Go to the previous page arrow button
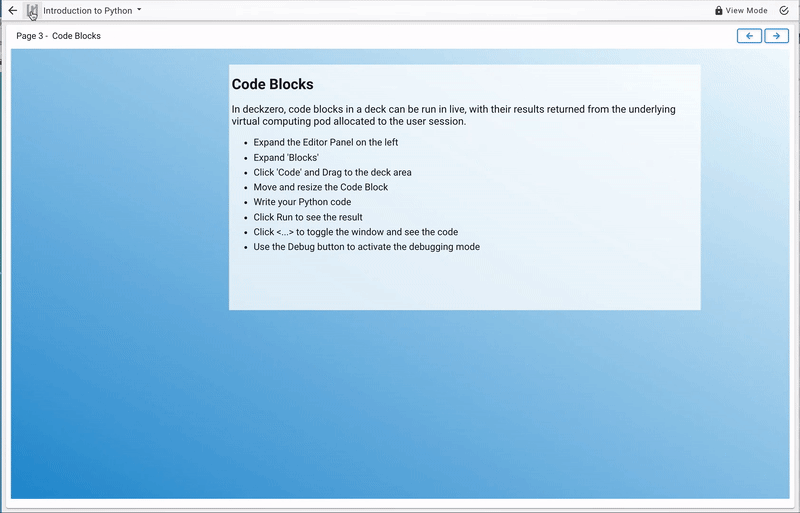 [749, 36]
